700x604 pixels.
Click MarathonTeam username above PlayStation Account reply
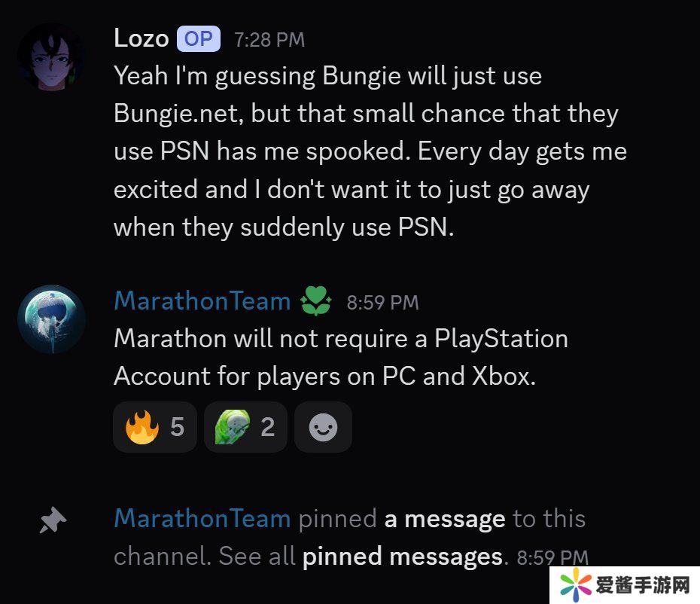(x=202, y=300)
